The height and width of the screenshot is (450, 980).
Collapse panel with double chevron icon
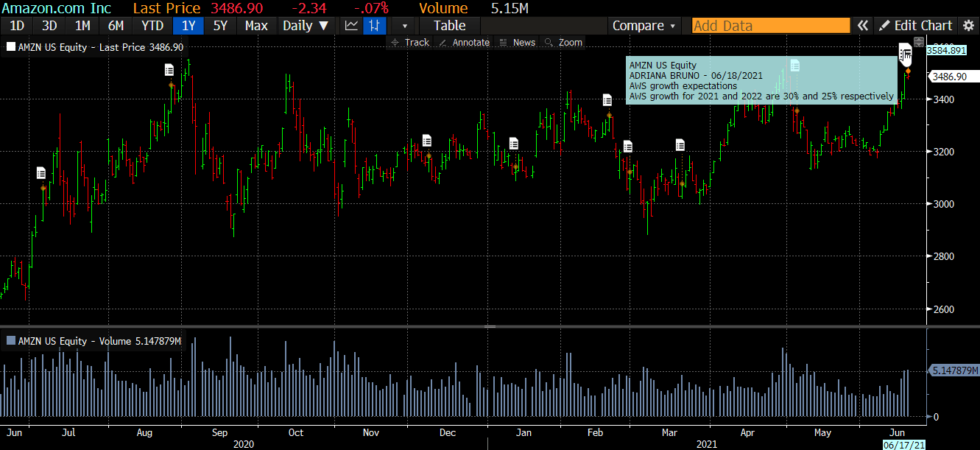click(x=862, y=26)
